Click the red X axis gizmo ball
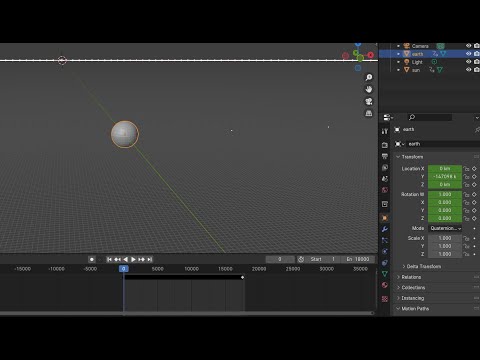This screenshot has width=480, height=360. tap(371, 55)
